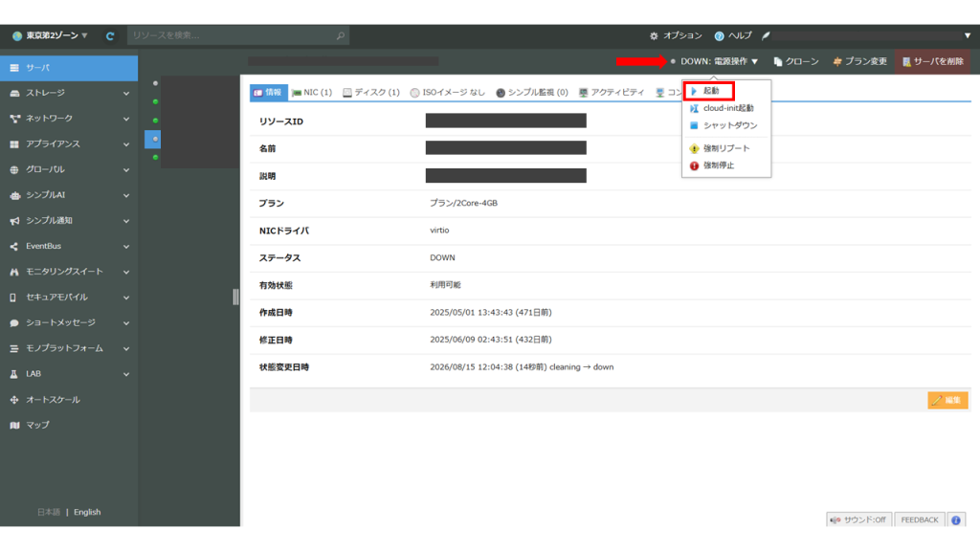Click the シンプルAI robot icon
This screenshot has width=980, height=551.
[14, 195]
